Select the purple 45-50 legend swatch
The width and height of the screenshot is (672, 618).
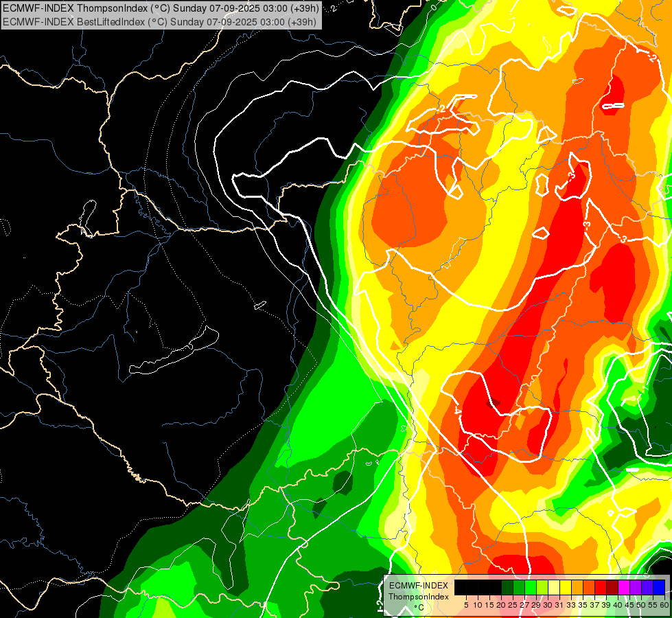(636, 587)
